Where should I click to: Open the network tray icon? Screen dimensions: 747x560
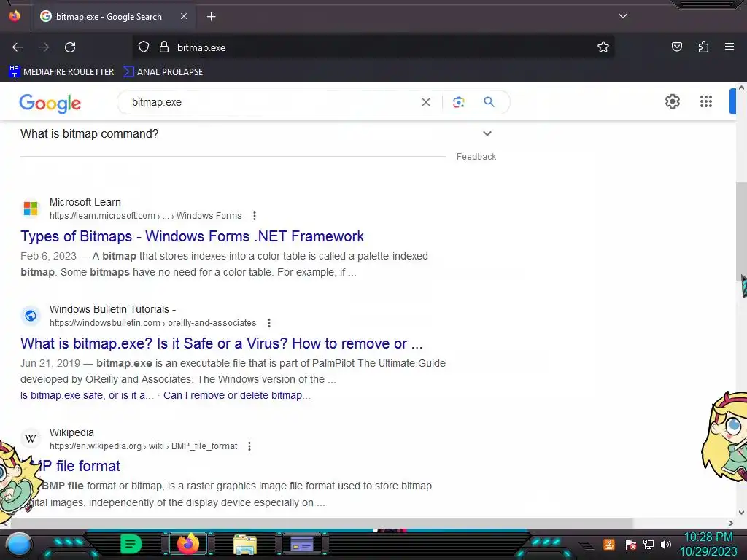[649, 544]
